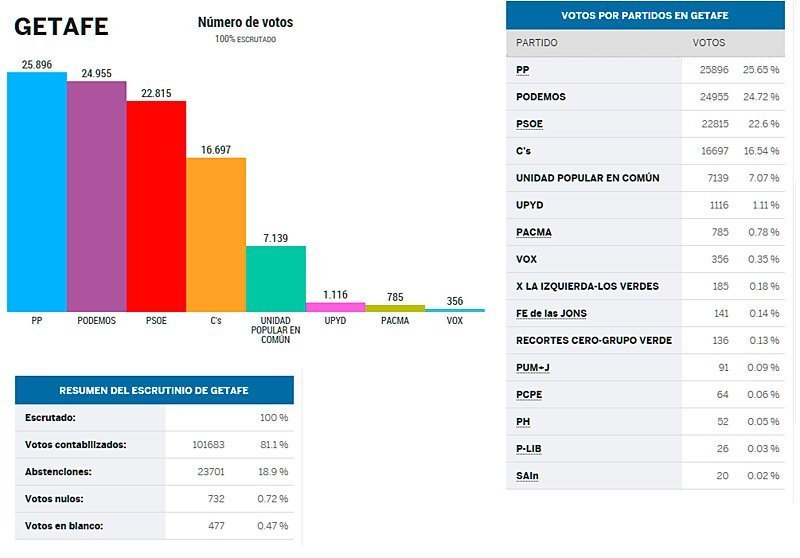Click the Votos contabilizados row label
This screenshot has width=800, height=558.
pyautogui.click(x=76, y=444)
